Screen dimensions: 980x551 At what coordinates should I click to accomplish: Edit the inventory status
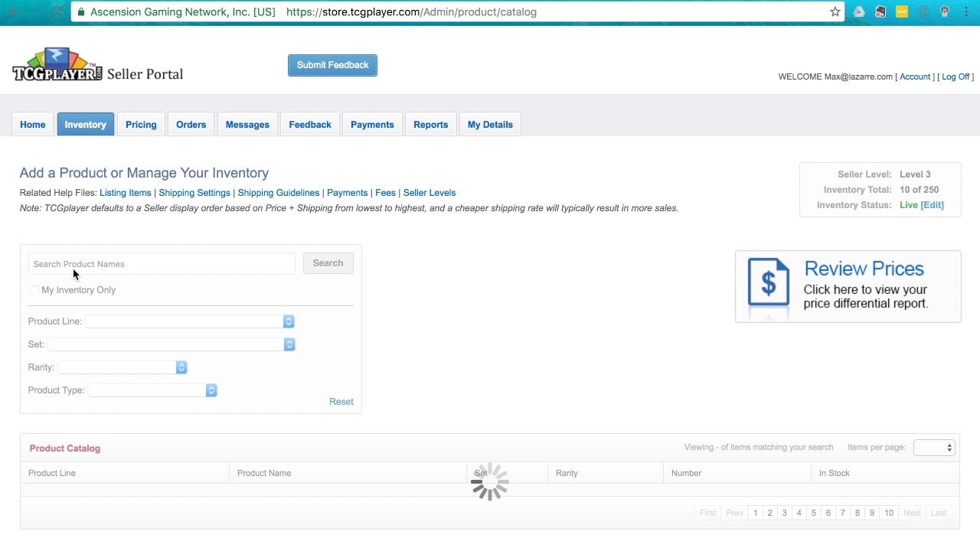pyautogui.click(x=933, y=205)
